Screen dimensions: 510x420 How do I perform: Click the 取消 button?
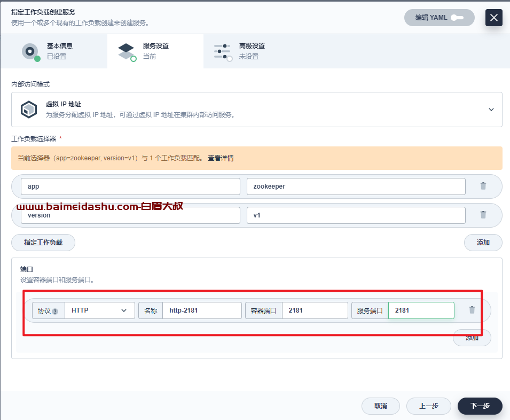coord(381,406)
